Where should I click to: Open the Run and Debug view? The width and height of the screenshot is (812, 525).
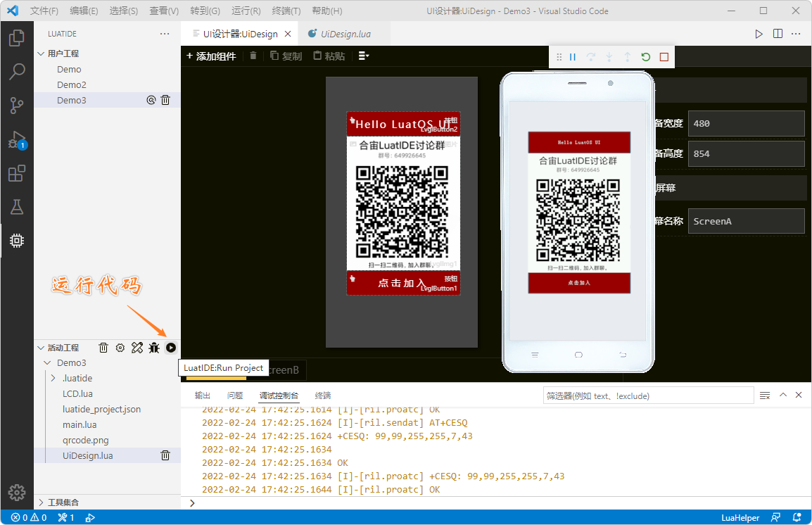tap(17, 139)
